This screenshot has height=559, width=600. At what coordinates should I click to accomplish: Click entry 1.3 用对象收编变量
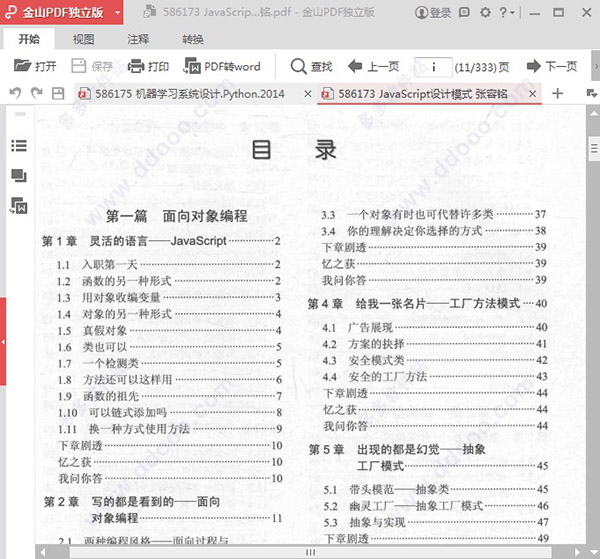(x=169, y=298)
